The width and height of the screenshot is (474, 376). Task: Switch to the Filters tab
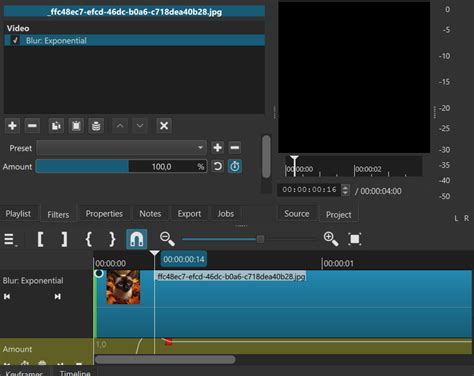58,214
